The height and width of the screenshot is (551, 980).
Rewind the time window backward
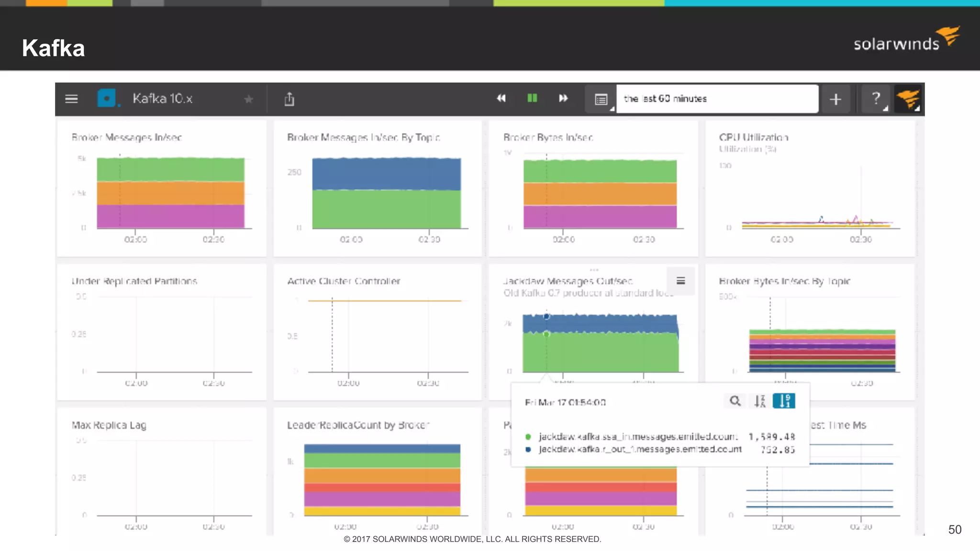click(501, 98)
